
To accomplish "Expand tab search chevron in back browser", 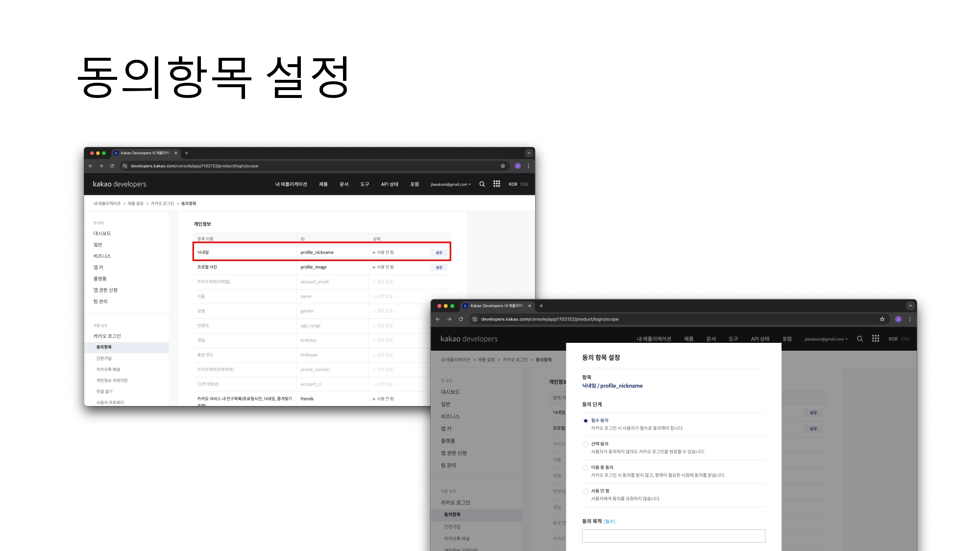I will 529,153.
